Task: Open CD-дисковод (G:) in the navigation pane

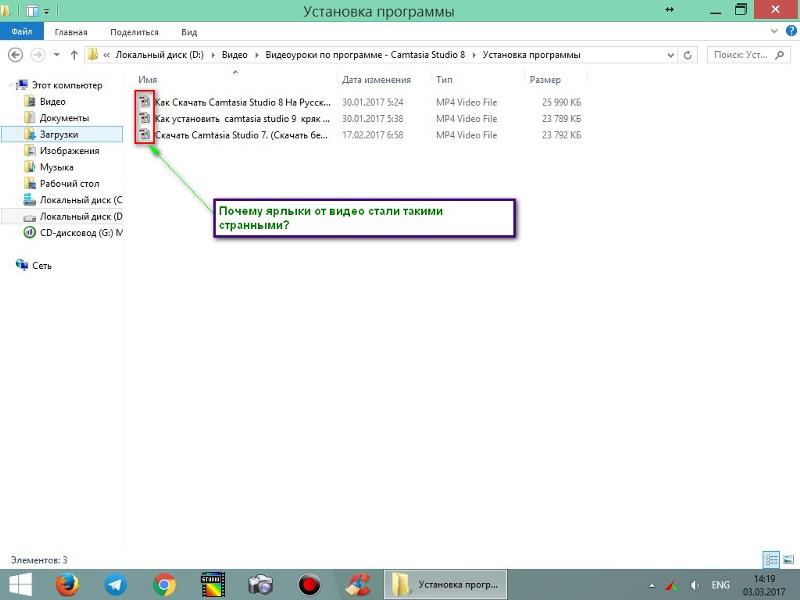Action: [81, 233]
